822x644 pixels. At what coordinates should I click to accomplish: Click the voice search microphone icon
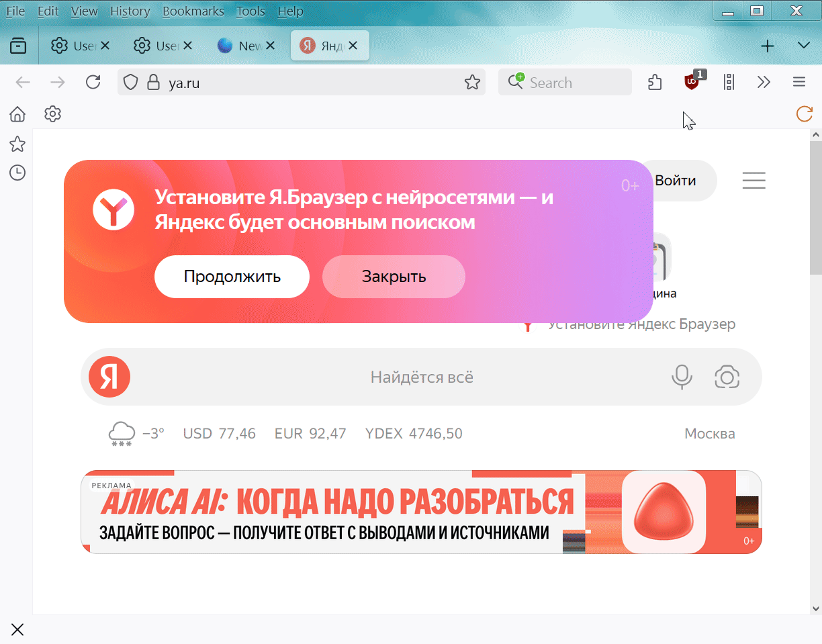point(682,377)
